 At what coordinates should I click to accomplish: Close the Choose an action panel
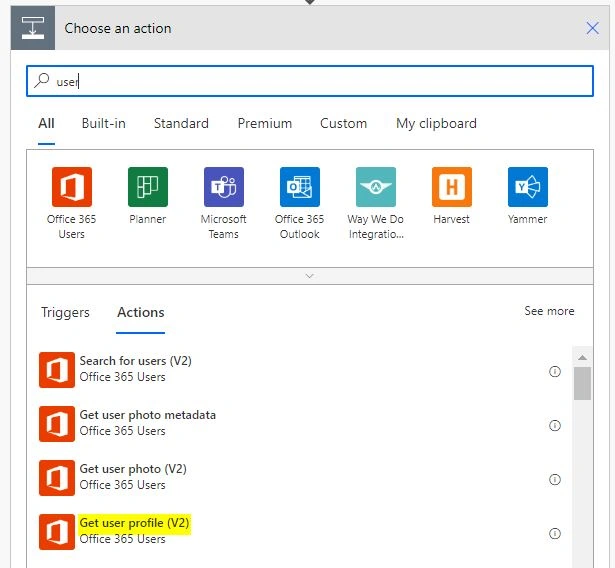[592, 28]
